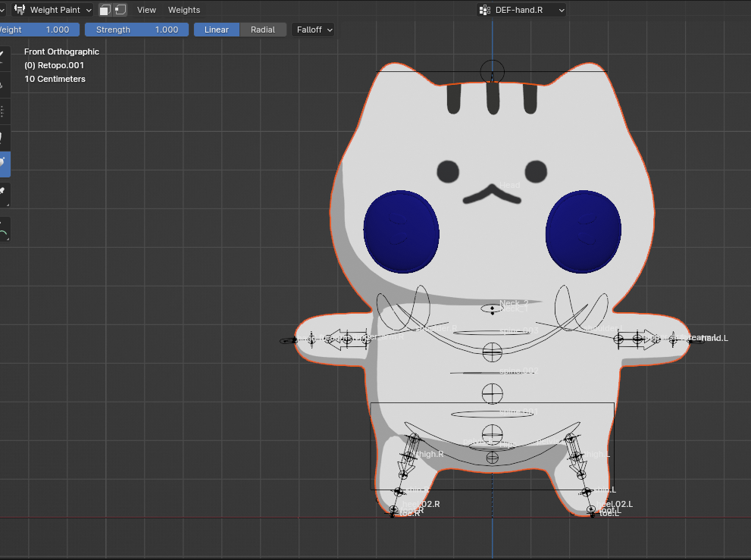Adjust the Weight 1.000 slider

pyautogui.click(x=39, y=30)
